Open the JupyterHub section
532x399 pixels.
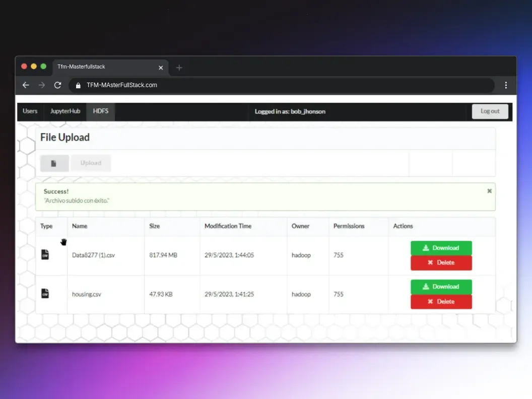65,111
